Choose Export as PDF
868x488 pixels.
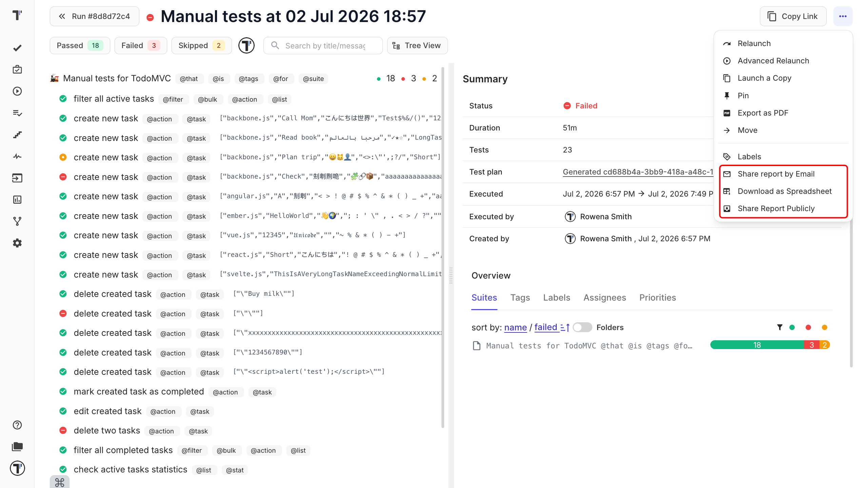tap(783, 113)
